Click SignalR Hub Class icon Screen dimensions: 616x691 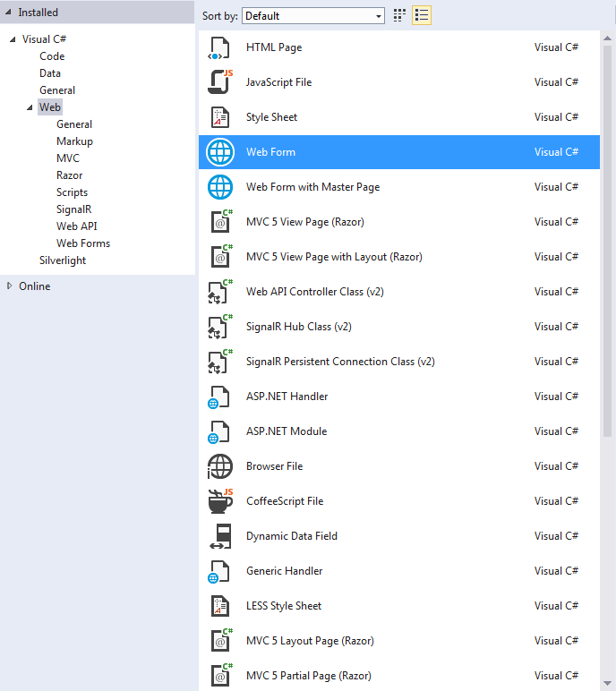pos(219,327)
